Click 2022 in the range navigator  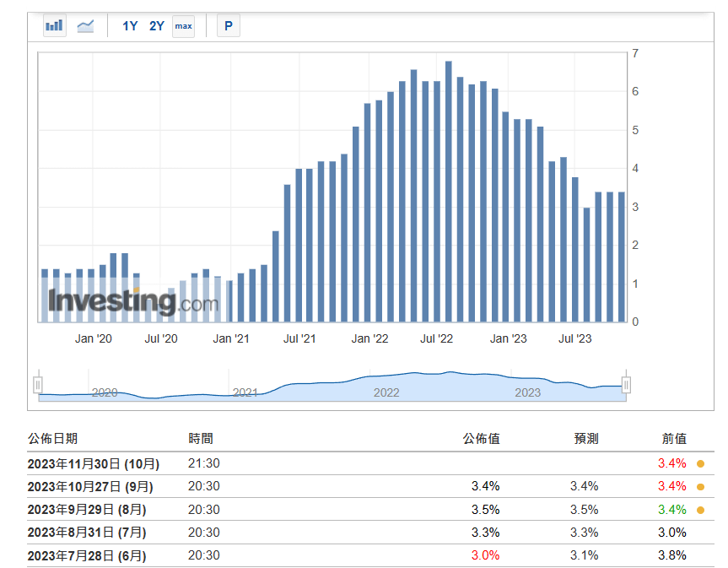386,392
